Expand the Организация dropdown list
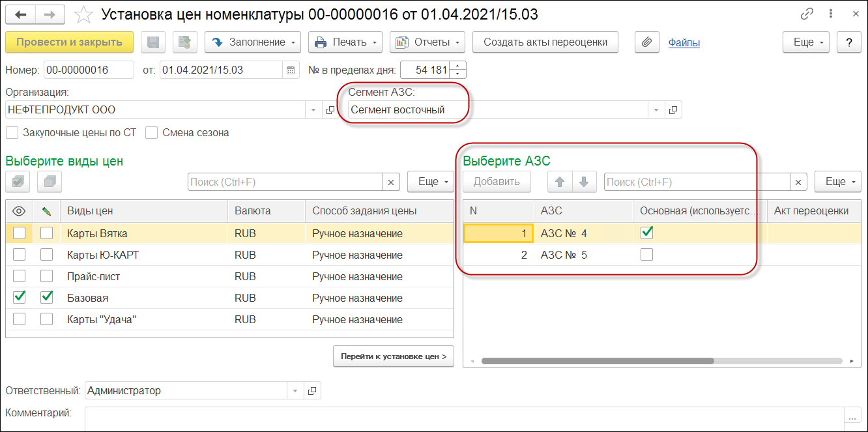Image resolution: width=868 pixels, height=432 pixels. (314, 110)
